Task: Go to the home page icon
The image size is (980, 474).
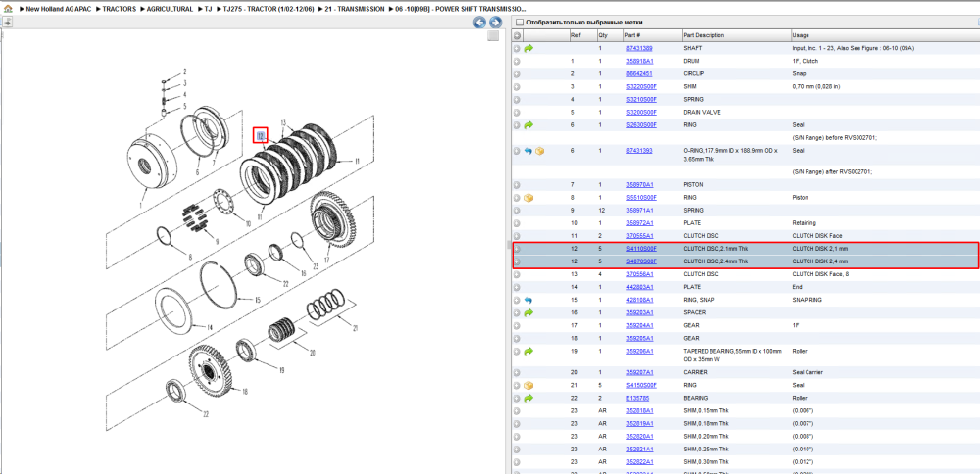Action: pyautogui.click(x=8, y=10)
